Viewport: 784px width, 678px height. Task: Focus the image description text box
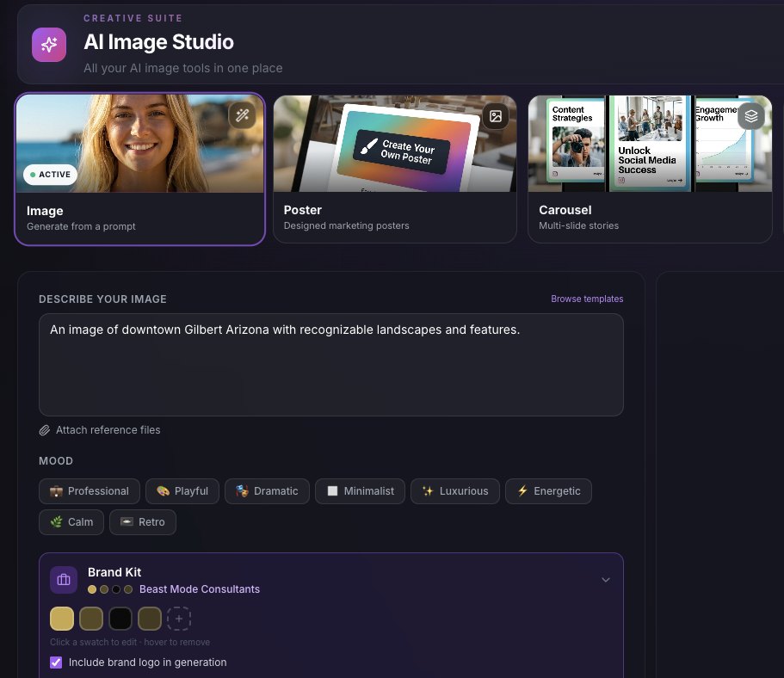click(x=331, y=365)
